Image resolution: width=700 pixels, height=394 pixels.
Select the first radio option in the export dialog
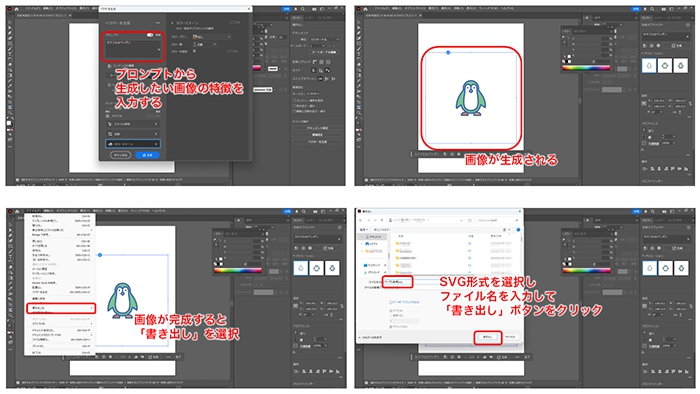click(x=391, y=311)
